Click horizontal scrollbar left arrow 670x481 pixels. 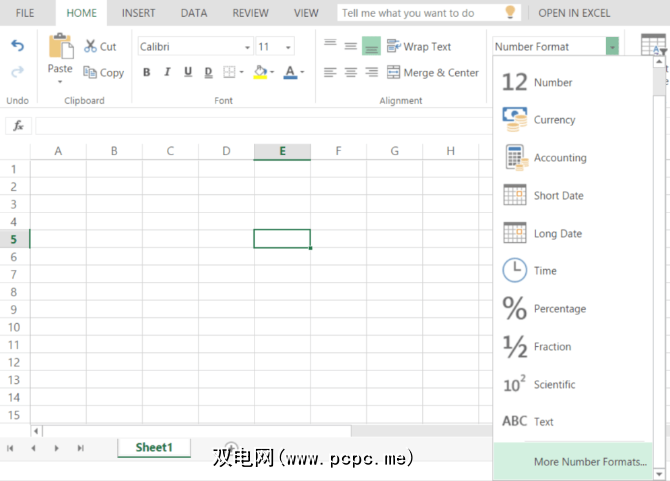[36, 431]
